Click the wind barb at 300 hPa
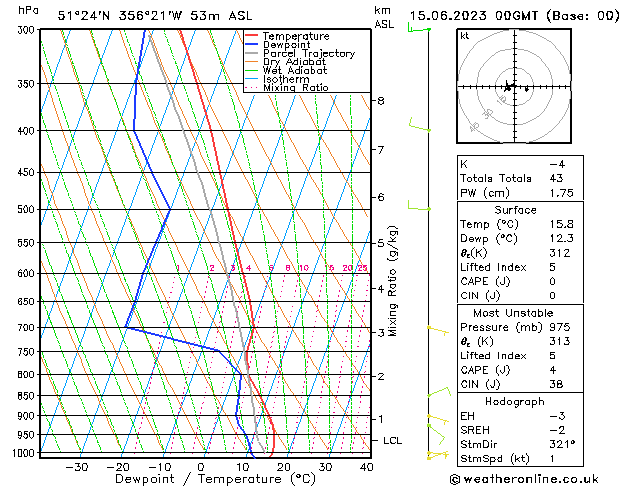The width and height of the screenshot is (629, 486). pyautogui.click(x=419, y=29)
